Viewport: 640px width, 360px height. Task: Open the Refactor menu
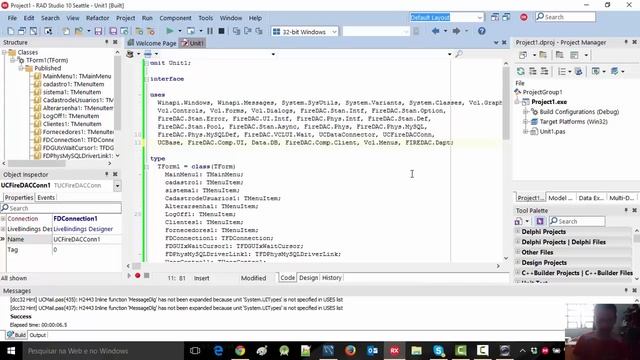98,18
